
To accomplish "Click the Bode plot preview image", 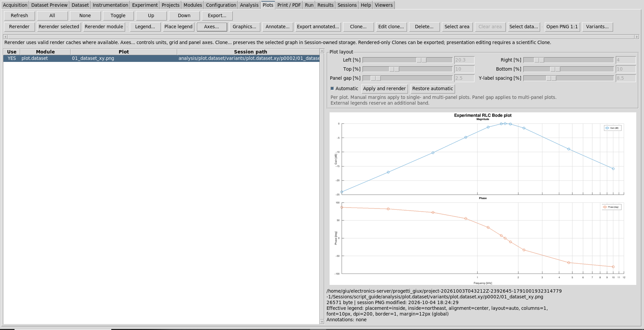I will click(483, 198).
